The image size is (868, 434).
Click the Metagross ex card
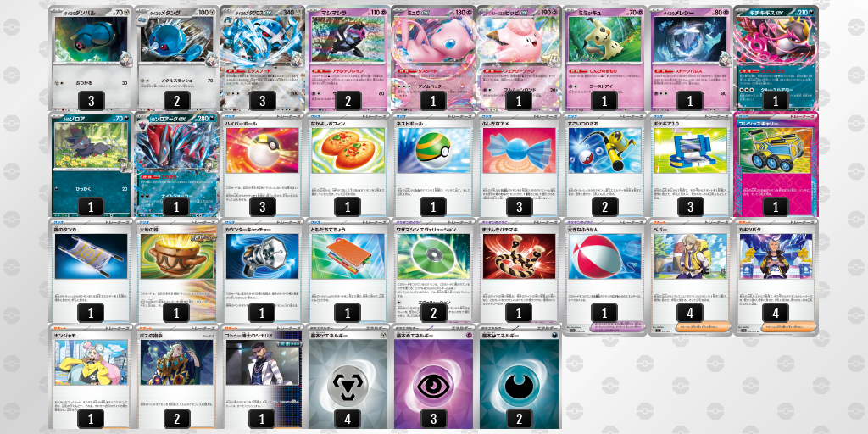[263, 58]
